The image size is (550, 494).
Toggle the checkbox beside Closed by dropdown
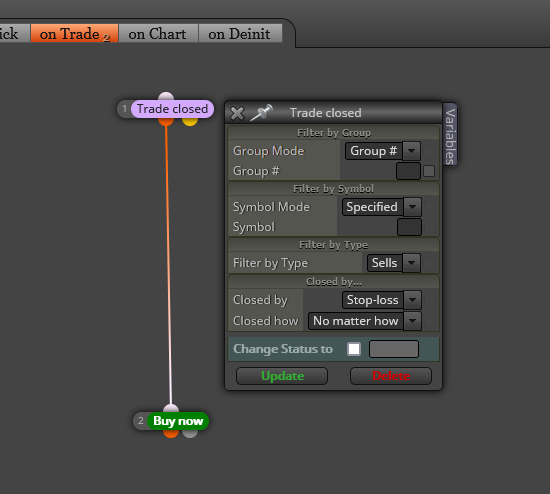[430, 300]
